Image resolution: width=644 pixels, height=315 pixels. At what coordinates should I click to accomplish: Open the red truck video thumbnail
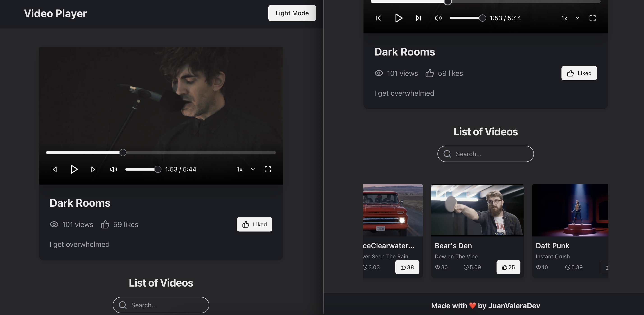click(393, 210)
